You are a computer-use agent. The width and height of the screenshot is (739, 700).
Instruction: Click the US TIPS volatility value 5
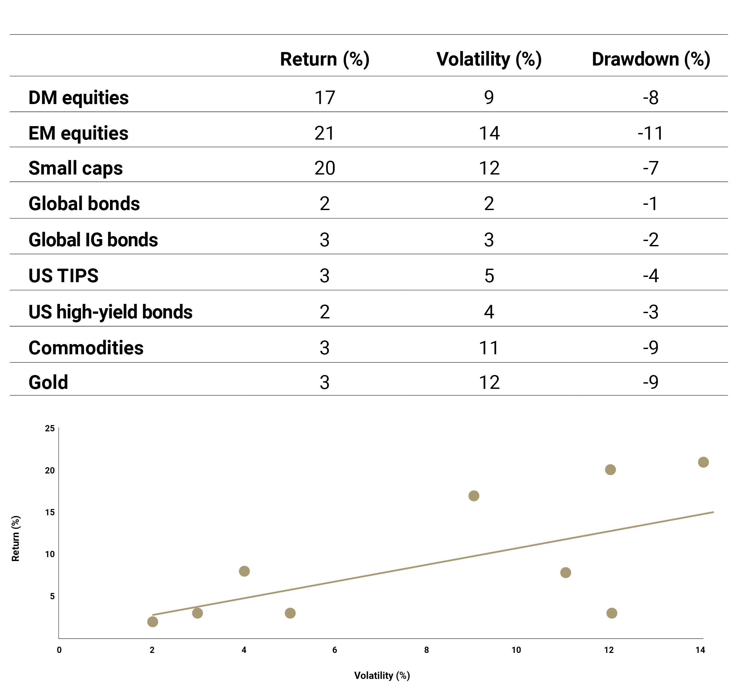pos(489,276)
